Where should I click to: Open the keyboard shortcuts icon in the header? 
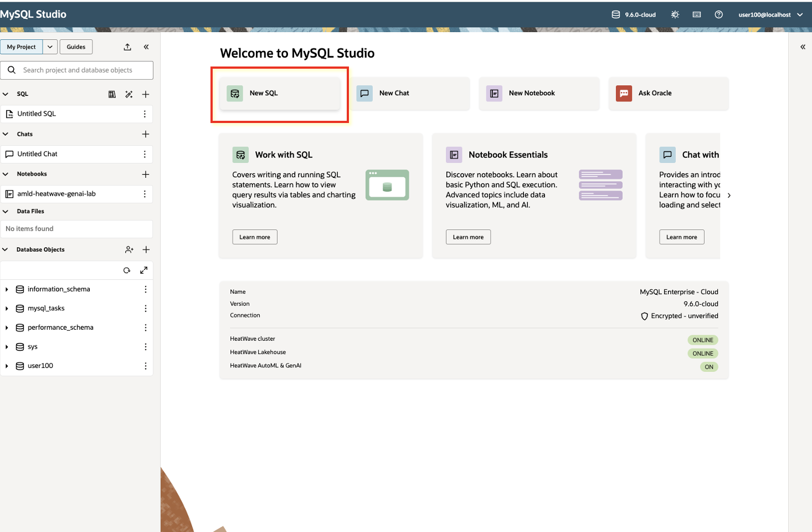(697, 15)
